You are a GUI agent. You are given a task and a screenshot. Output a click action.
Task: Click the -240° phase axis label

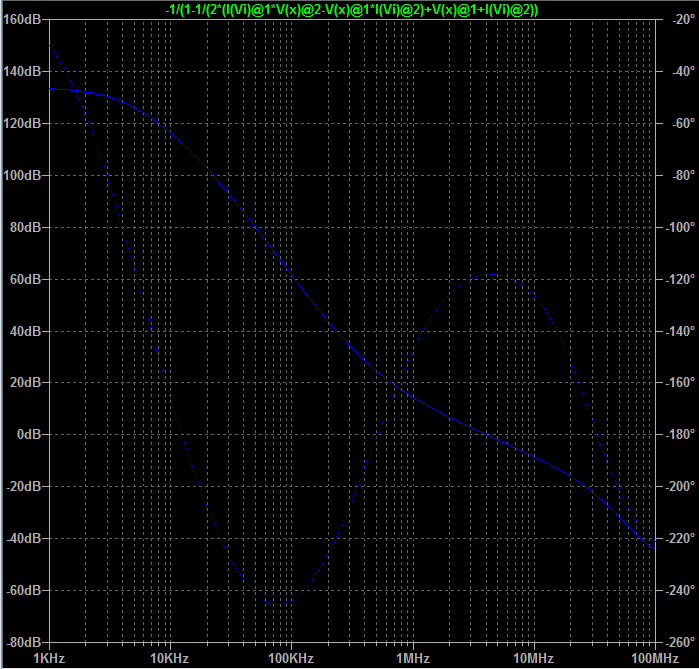tap(680, 590)
